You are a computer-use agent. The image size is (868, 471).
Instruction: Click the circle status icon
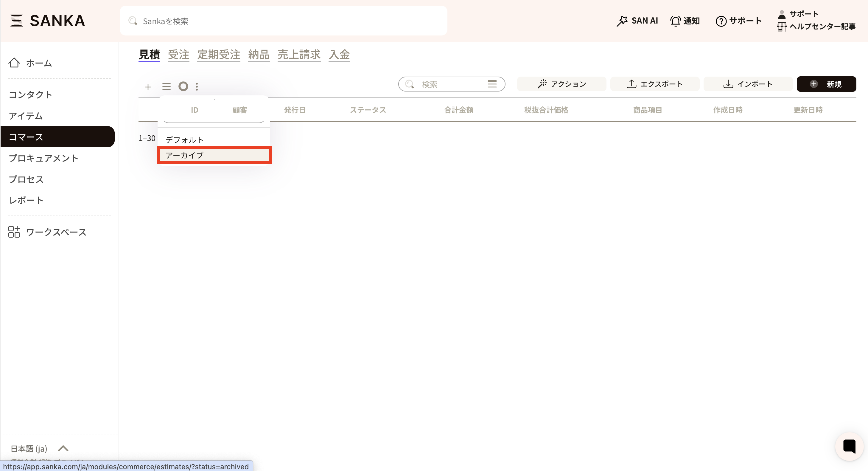[x=183, y=86]
